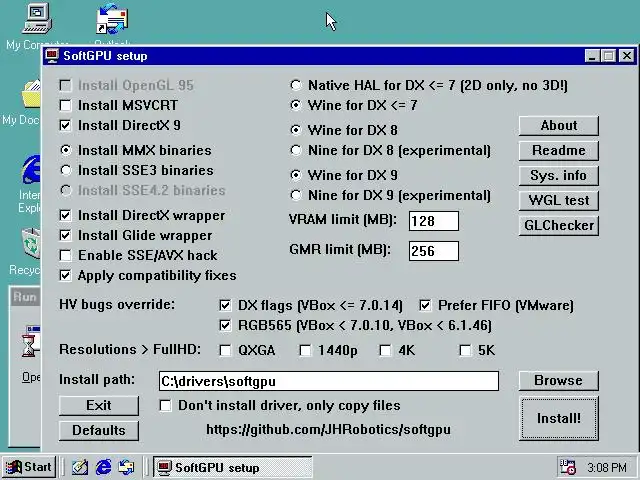This screenshot has height=480, width=640.
Task: Launch Outlook Express from quick launch
Action: (x=126, y=467)
